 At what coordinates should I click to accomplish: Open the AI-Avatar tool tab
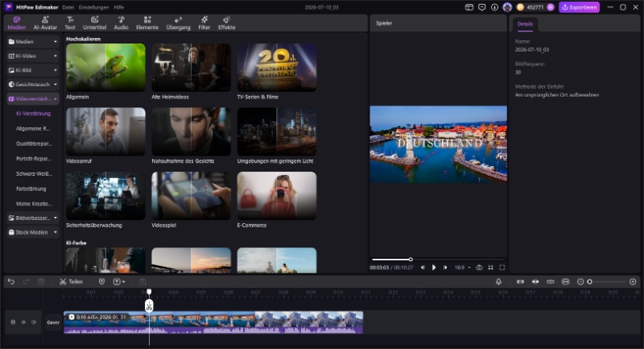[x=45, y=23]
